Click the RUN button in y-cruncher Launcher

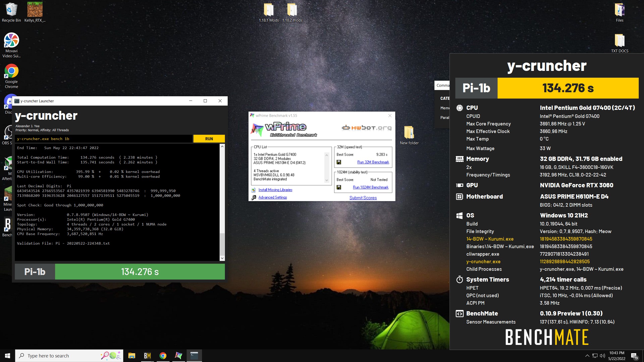(209, 139)
